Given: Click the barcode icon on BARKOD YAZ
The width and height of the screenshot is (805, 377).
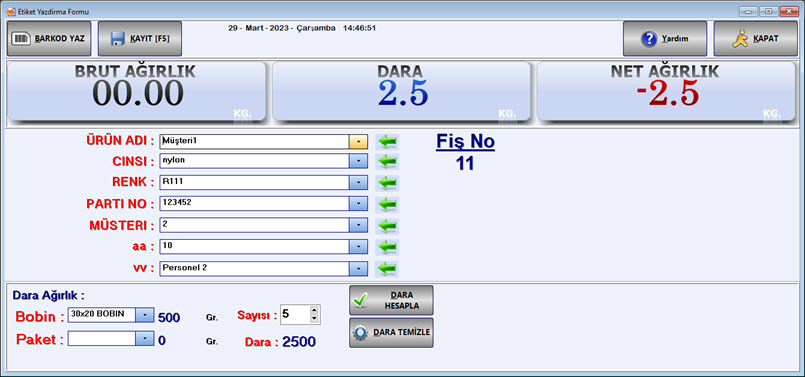Looking at the screenshot, I should pyautogui.click(x=21, y=39).
